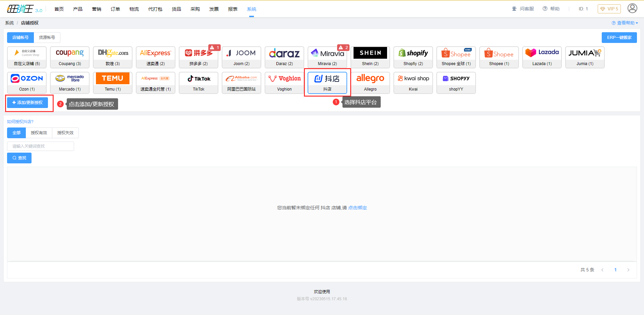This screenshot has height=315, width=644.
Task: Click the 查找 search button
Action: pyautogui.click(x=19, y=158)
